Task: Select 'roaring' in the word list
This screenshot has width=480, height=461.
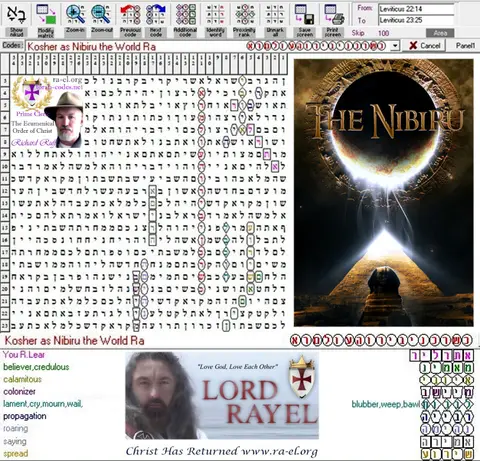Action: [x=16, y=429]
